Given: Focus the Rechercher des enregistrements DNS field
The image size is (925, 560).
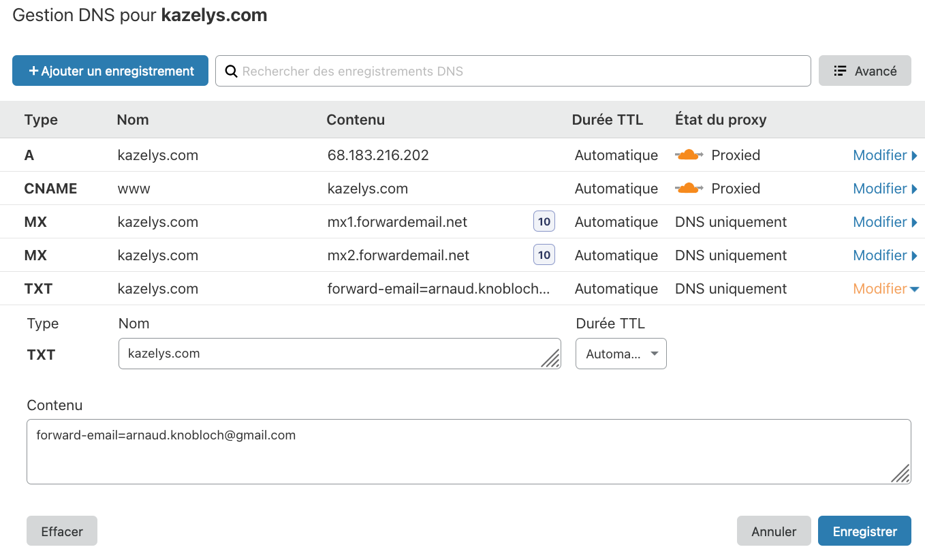Looking at the screenshot, I should point(513,71).
